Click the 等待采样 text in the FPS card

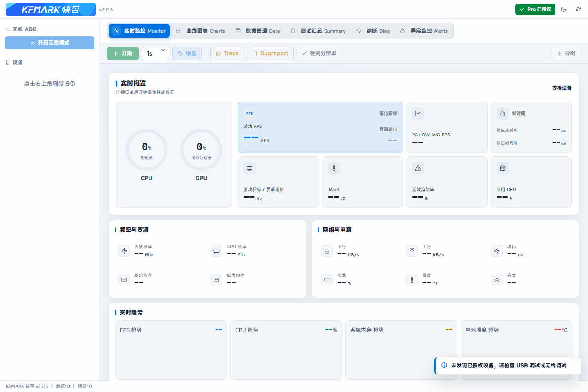388,114
